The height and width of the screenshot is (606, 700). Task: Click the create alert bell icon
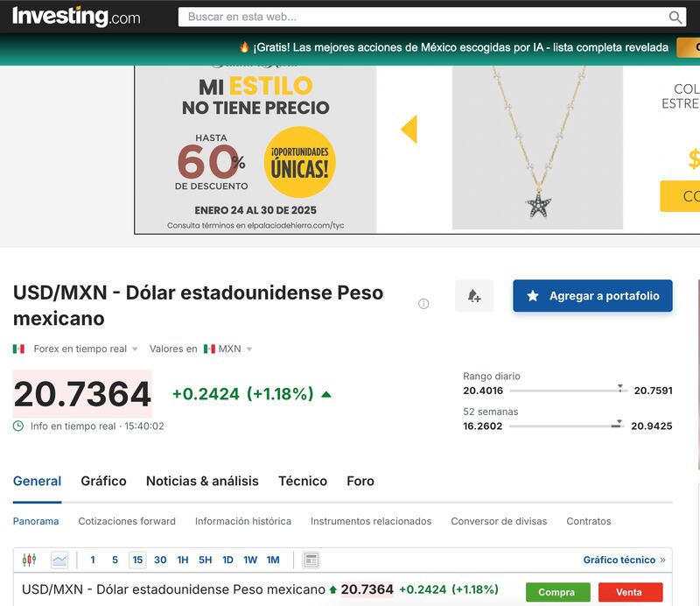point(474,296)
